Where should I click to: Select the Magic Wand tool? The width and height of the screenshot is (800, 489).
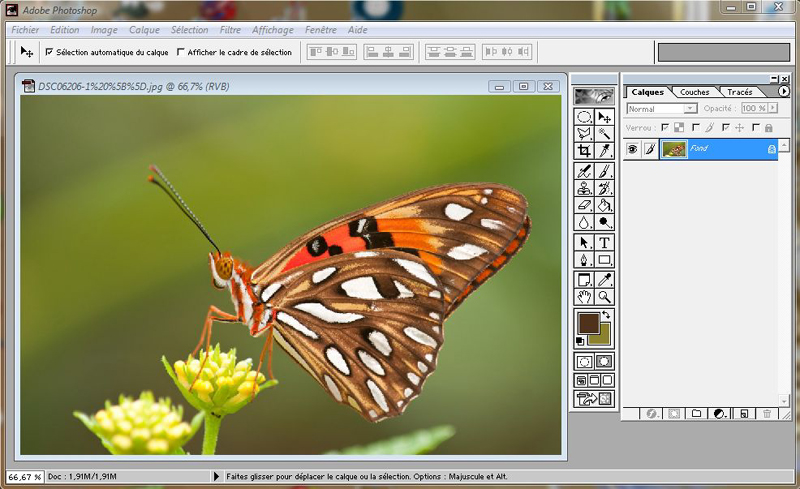coord(604,134)
